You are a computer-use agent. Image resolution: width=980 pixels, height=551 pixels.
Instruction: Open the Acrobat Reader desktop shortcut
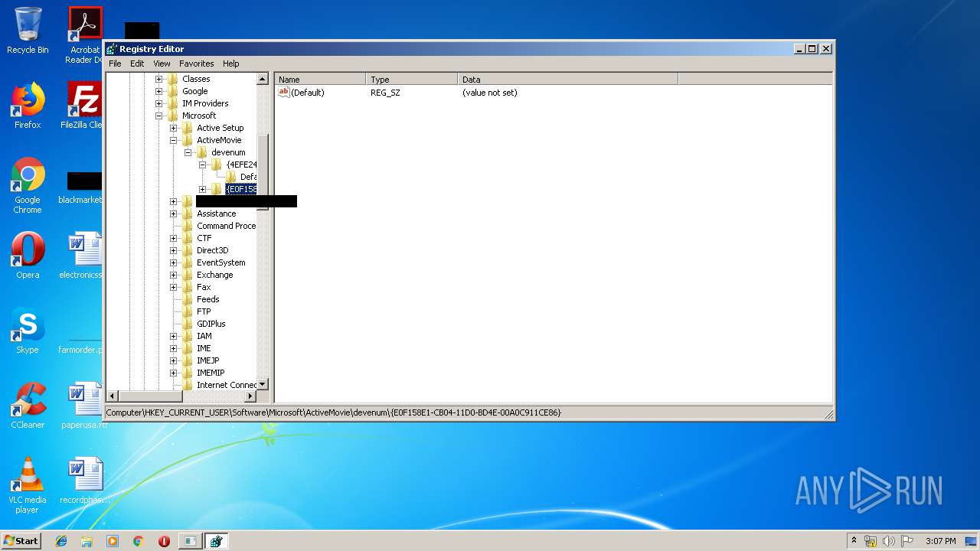[x=84, y=35]
